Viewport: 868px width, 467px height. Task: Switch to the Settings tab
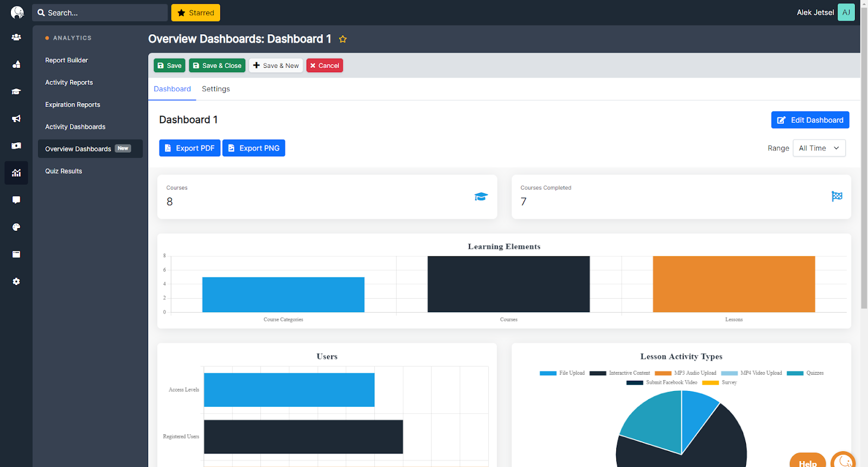216,89
